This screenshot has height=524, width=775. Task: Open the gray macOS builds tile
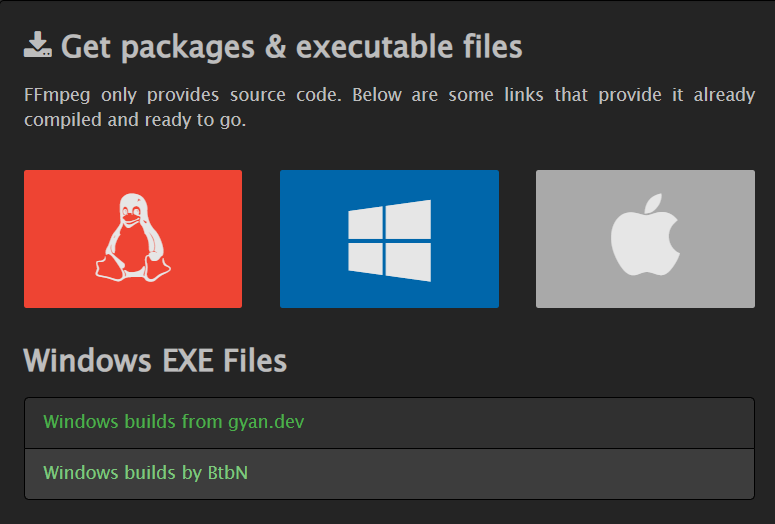646,239
